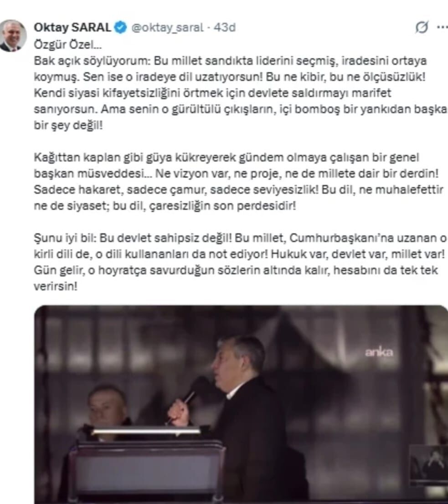Open the Grok explain post icon
The height and width of the screenshot is (504, 448).
click(422, 27)
